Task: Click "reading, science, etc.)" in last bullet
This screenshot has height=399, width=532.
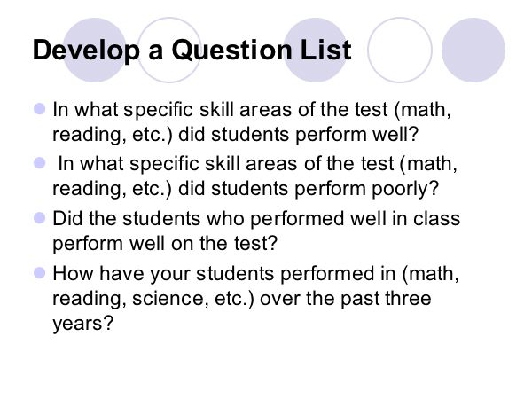Action: (x=153, y=299)
